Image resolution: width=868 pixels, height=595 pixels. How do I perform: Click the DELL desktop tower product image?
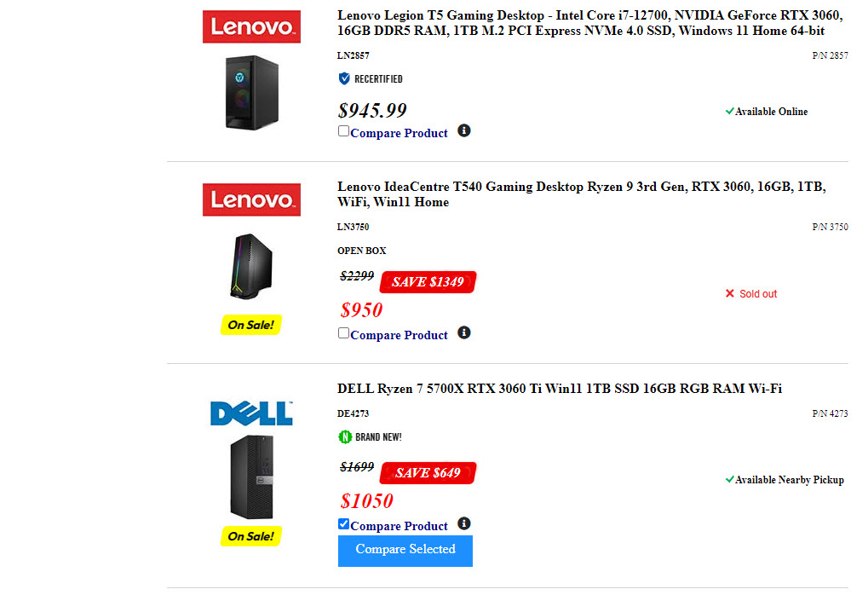[251, 477]
